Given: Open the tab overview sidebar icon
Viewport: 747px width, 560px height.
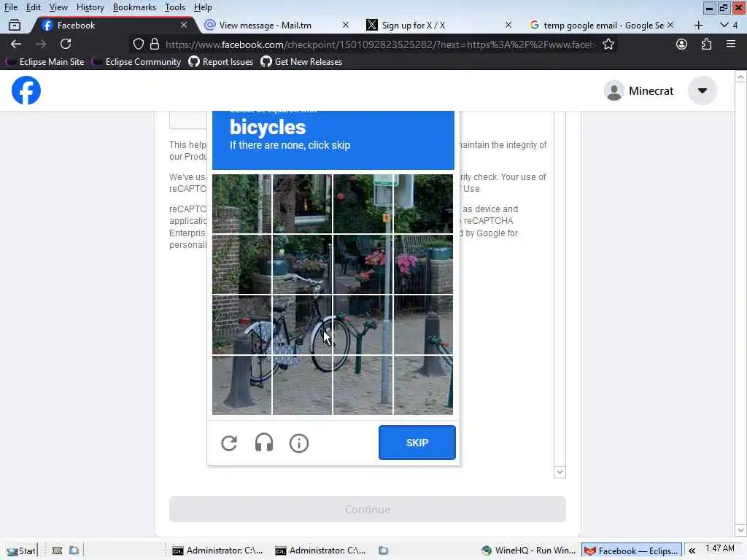Looking at the screenshot, I should [15, 26].
